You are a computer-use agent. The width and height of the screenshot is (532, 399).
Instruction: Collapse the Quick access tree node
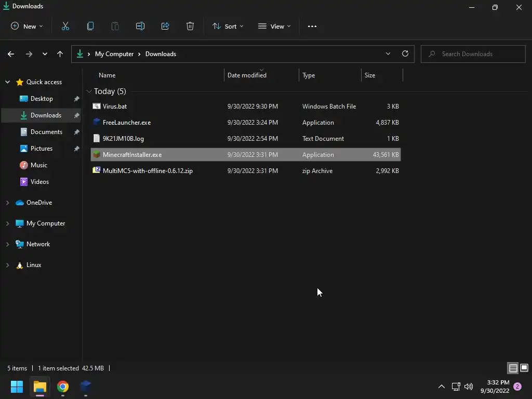click(7, 82)
